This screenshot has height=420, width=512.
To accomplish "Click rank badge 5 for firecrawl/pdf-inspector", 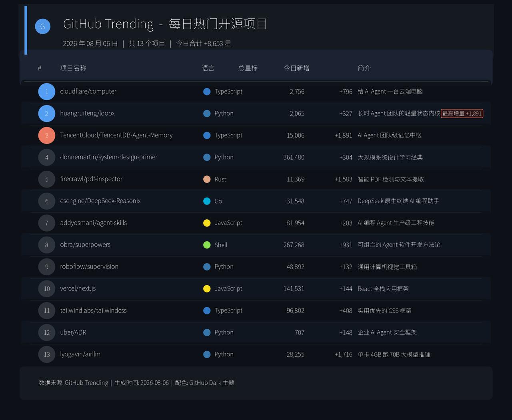I will click(x=47, y=179).
